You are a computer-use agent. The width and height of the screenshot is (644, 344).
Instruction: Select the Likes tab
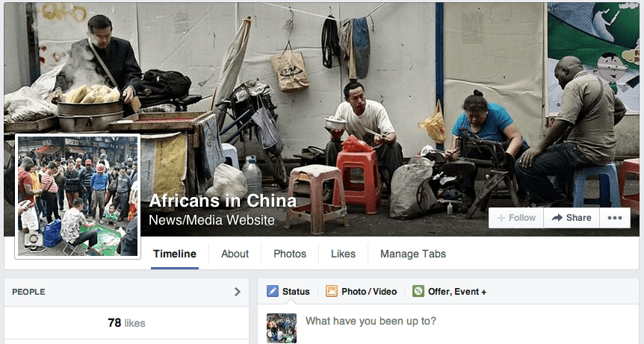pyautogui.click(x=344, y=254)
